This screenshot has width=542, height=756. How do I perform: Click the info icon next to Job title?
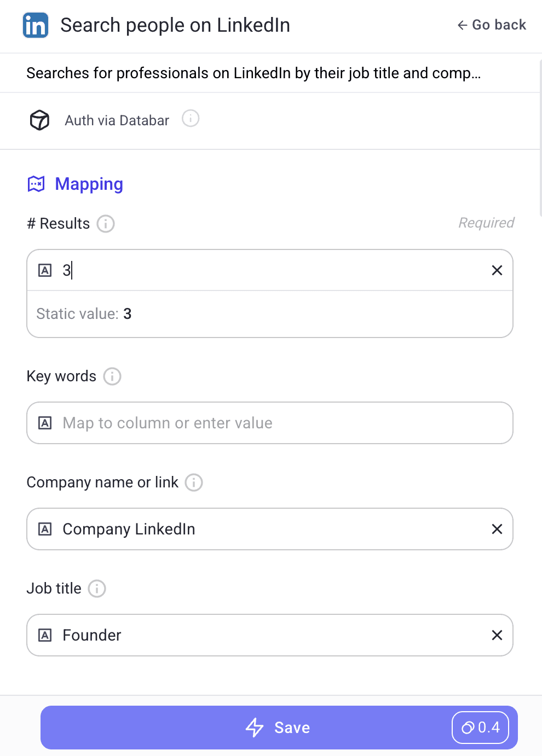click(x=97, y=589)
